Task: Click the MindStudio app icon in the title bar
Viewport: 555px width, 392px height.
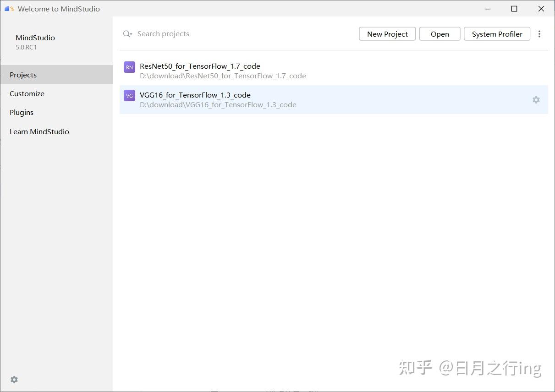Action: [x=8, y=8]
